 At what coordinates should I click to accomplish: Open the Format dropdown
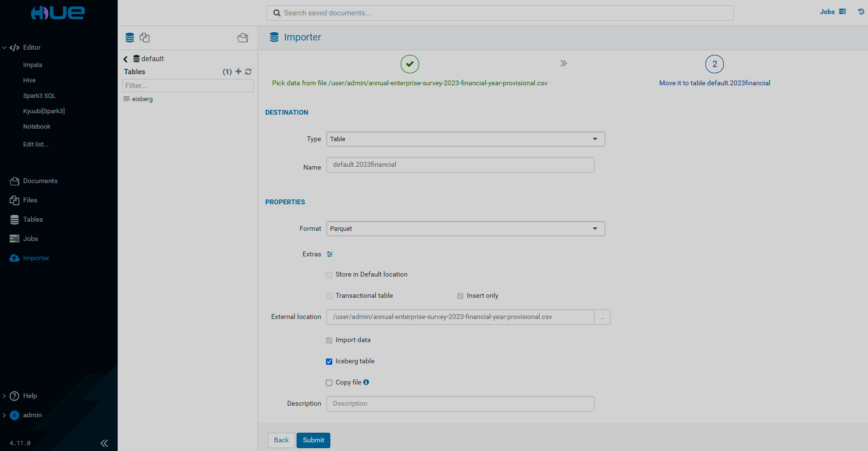coord(466,228)
